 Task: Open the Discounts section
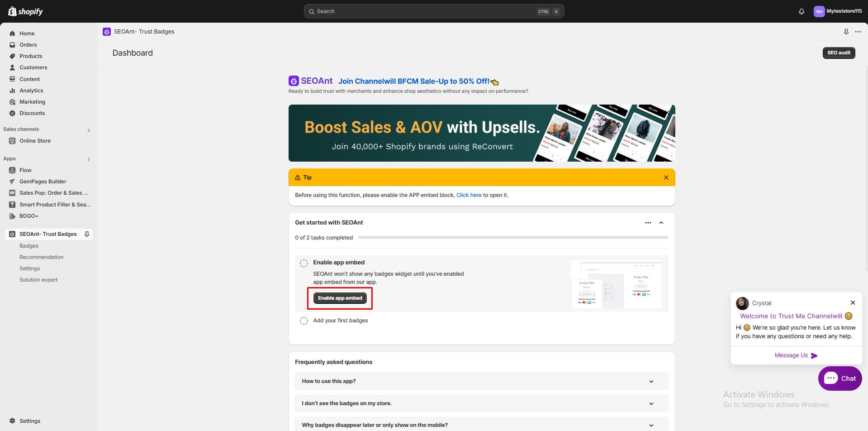[32, 113]
